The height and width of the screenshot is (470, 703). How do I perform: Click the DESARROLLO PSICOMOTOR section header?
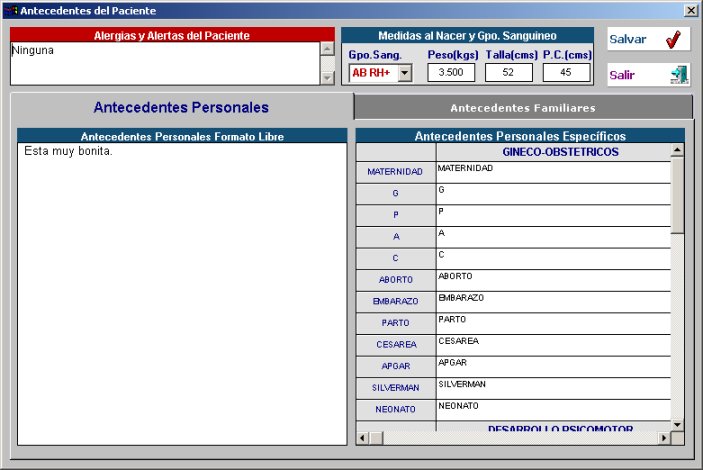tap(554, 426)
